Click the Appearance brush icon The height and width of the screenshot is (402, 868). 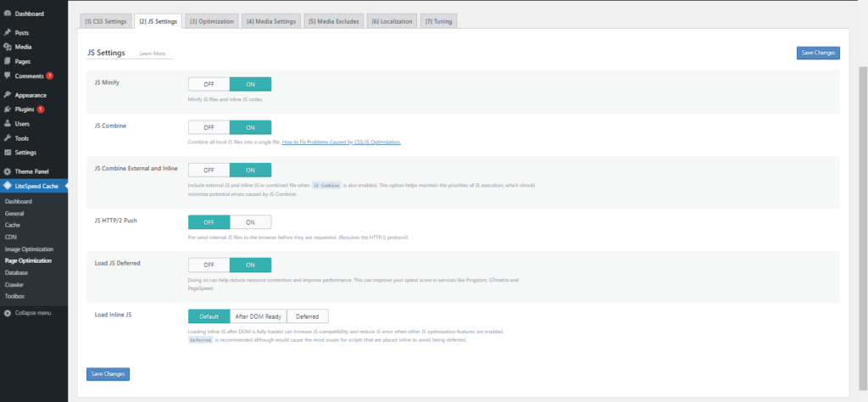point(8,95)
